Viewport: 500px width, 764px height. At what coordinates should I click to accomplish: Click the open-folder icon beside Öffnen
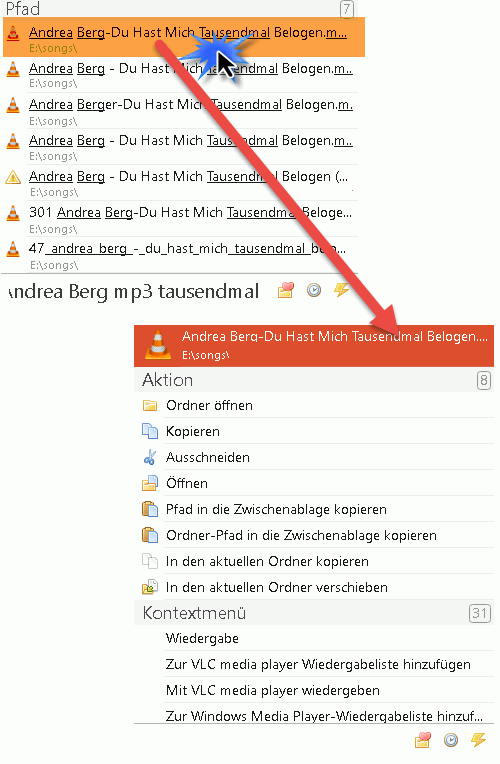point(150,483)
